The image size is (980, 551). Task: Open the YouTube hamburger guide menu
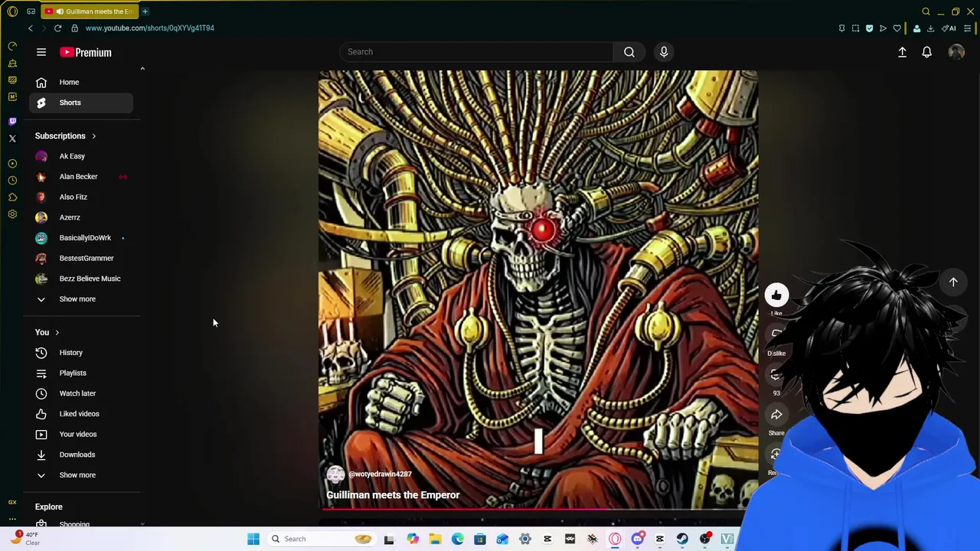[41, 52]
